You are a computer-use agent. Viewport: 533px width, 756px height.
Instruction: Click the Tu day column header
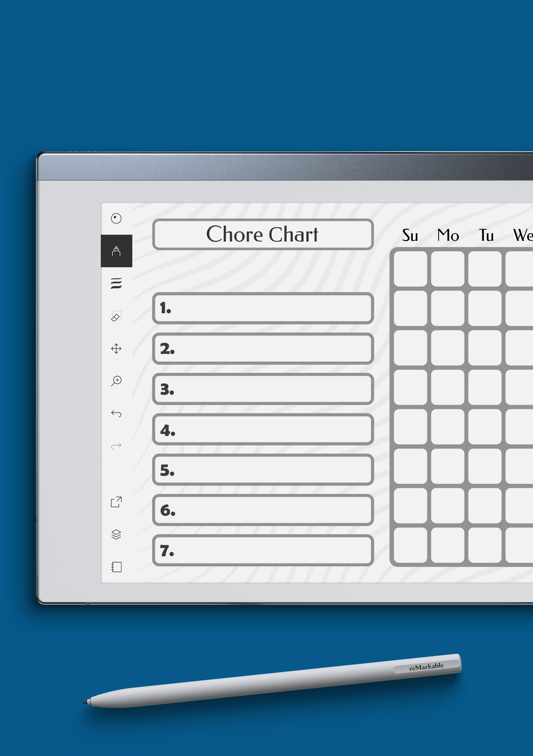(486, 236)
